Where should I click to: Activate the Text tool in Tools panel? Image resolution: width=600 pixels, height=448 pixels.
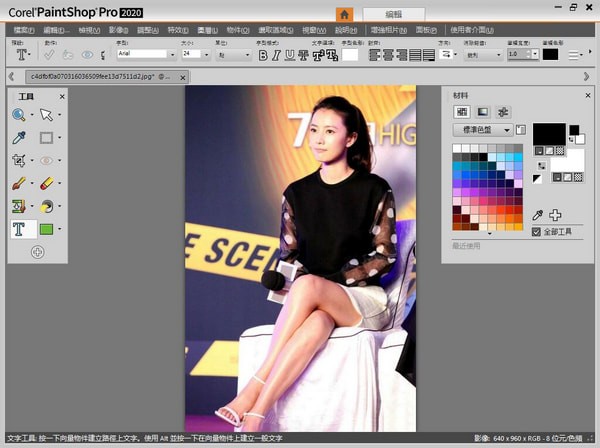tap(18, 229)
